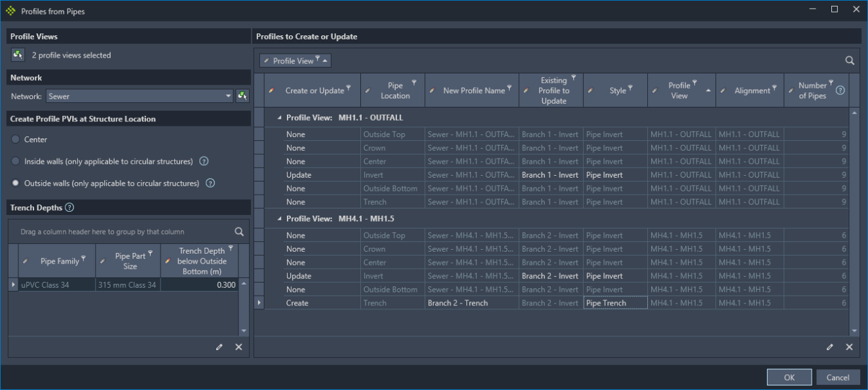Click the Cancel button
The image size is (868, 390).
point(838,378)
